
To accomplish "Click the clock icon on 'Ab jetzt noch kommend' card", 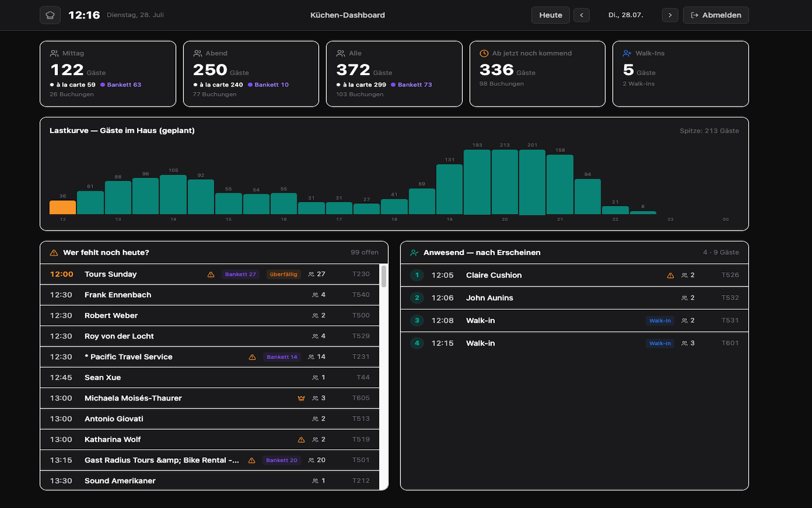I will (484, 53).
